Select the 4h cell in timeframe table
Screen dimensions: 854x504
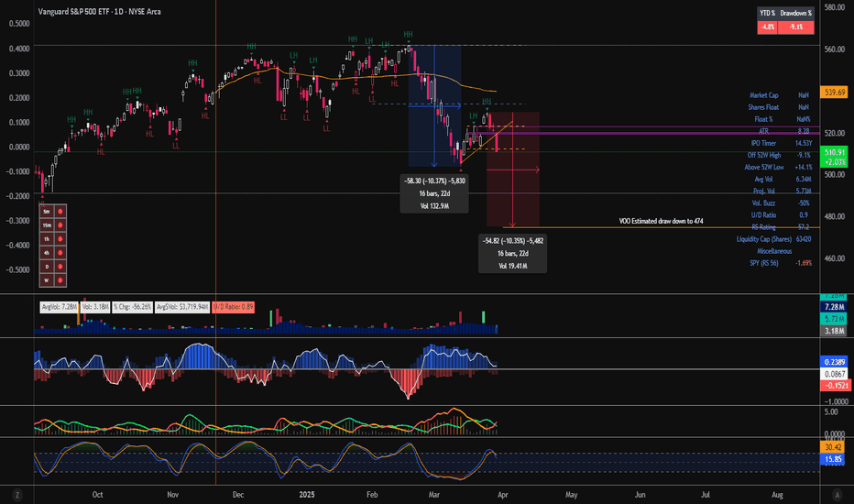click(x=47, y=253)
